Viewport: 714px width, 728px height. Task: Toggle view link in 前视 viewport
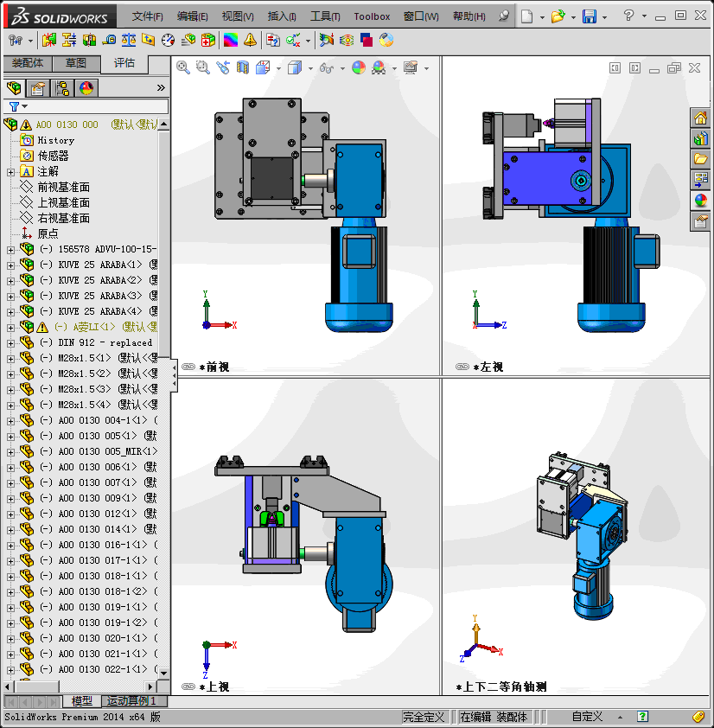point(188,367)
